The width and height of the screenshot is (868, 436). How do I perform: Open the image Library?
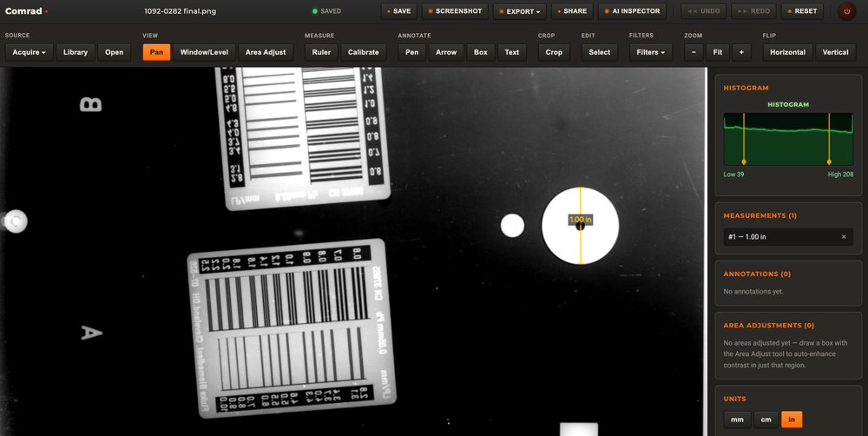click(x=76, y=52)
